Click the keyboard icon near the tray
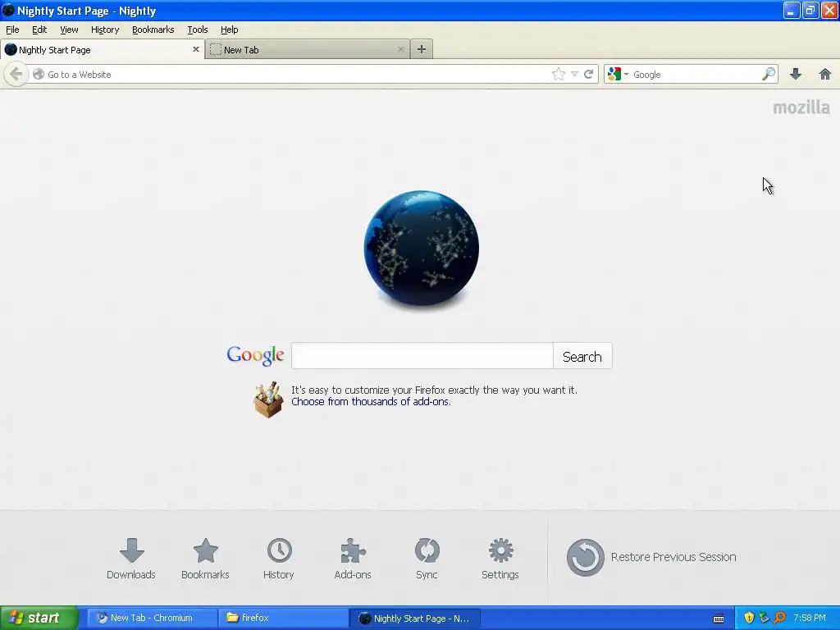 [x=719, y=619]
